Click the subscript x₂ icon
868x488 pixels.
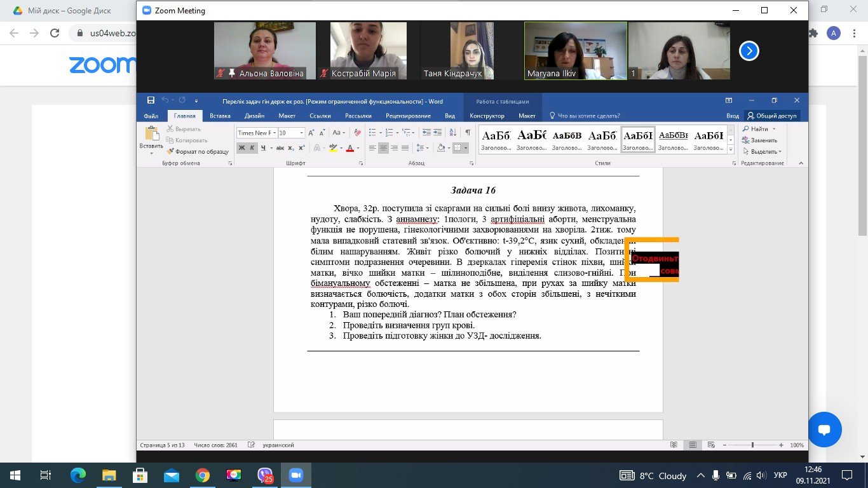click(290, 148)
